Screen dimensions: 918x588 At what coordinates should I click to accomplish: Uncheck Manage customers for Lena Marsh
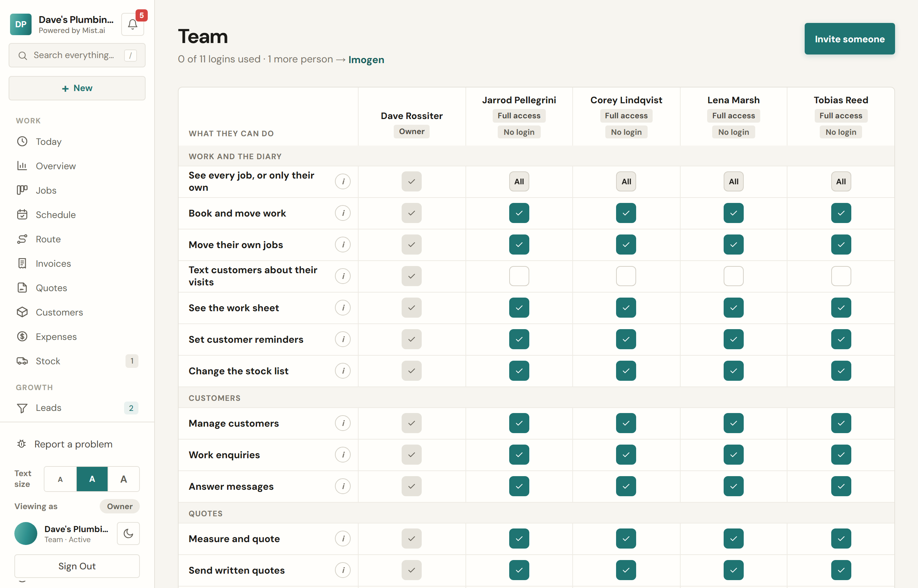point(734,423)
